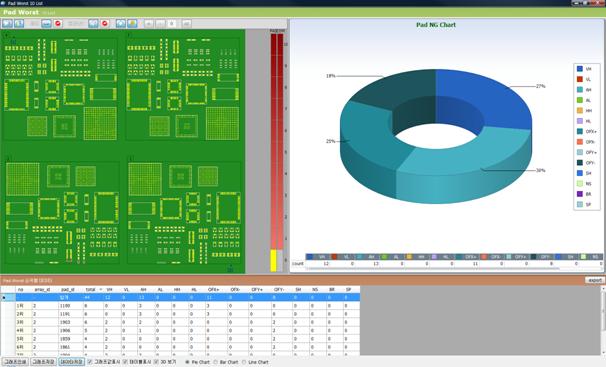The height and width of the screenshot is (367, 606).
Task: Click the second blue toolbar icon
Action: pyautogui.click(x=19, y=24)
